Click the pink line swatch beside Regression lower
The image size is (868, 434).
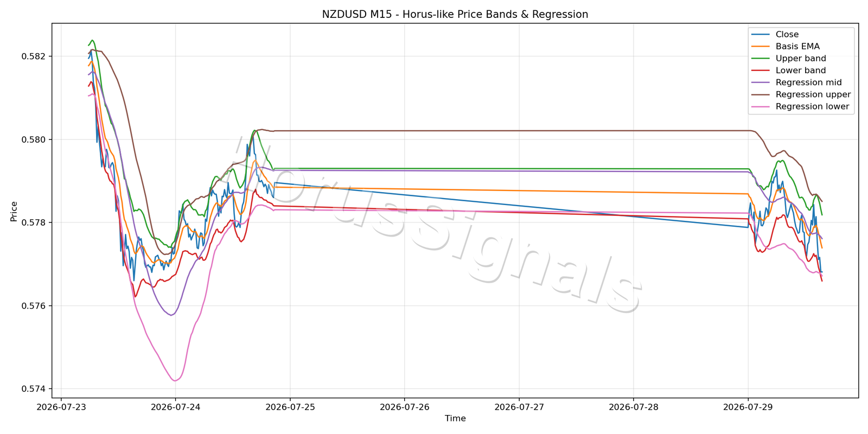coord(761,106)
